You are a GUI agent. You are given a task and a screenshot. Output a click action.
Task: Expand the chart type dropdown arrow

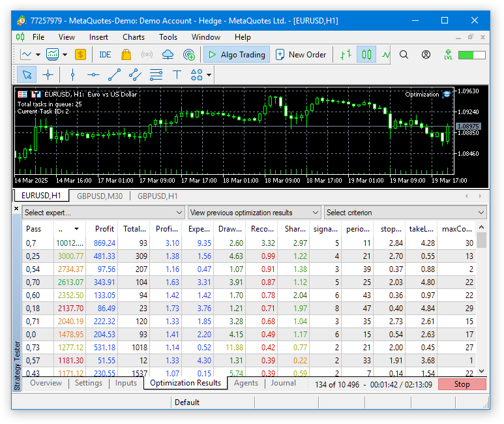tap(38, 55)
